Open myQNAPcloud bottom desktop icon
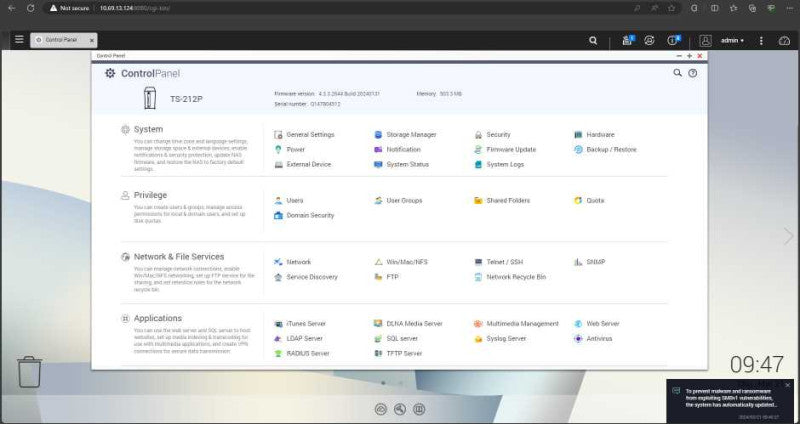The width and height of the screenshot is (800, 424). (381, 409)
